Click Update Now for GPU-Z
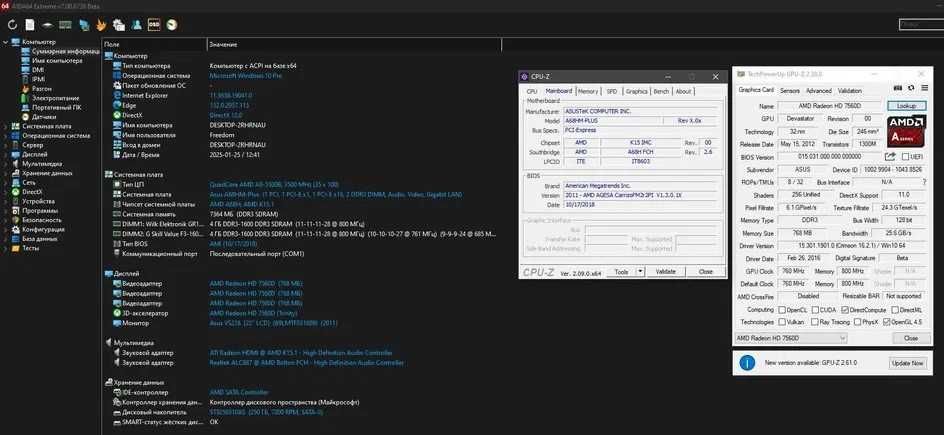 tap(908, 363)
